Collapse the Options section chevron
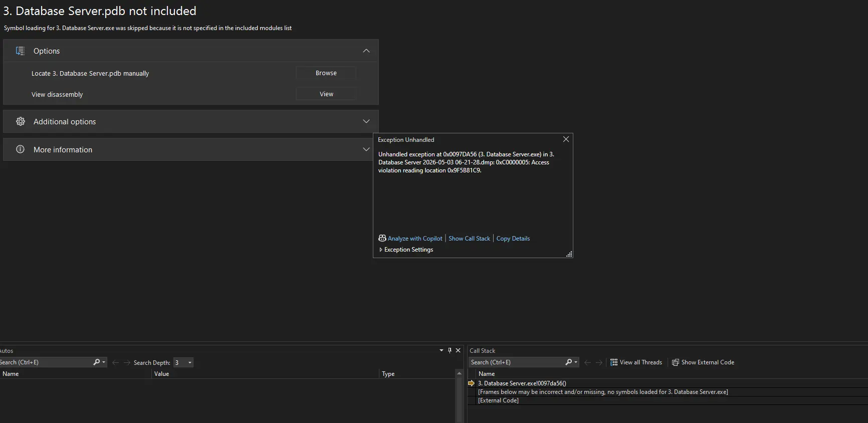Viewport: 868px width, 423px height. pos(366,51)
